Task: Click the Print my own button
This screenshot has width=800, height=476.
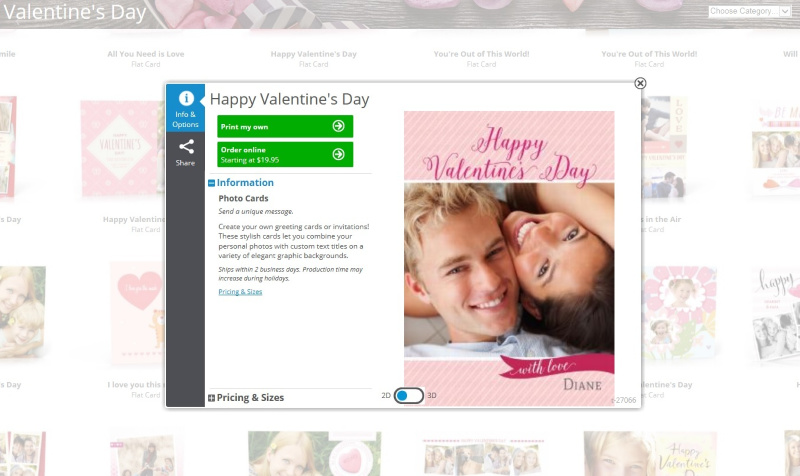Action: pos(285,127)
